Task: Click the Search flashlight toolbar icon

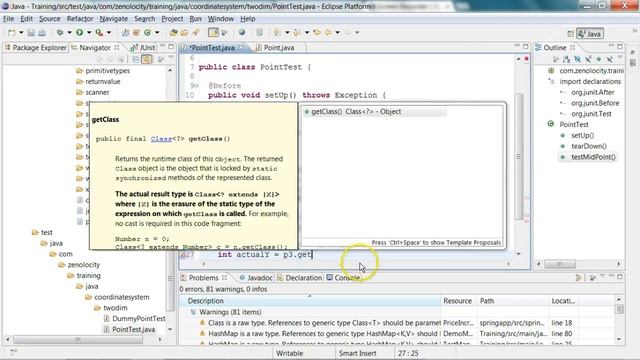Action: (196, 33)
